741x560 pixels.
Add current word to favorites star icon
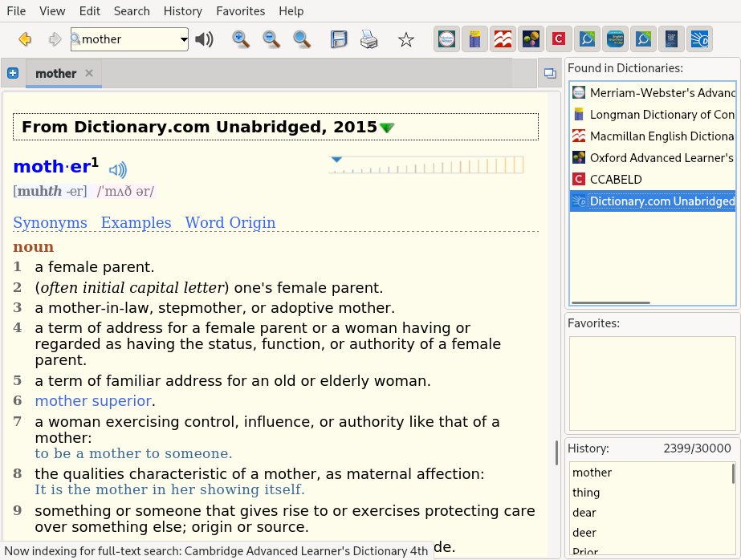406,39
